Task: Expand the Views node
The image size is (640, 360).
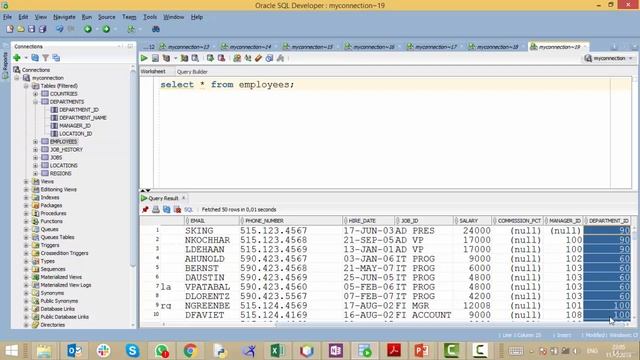Action: pyautogui.click(x=26, y=181)
